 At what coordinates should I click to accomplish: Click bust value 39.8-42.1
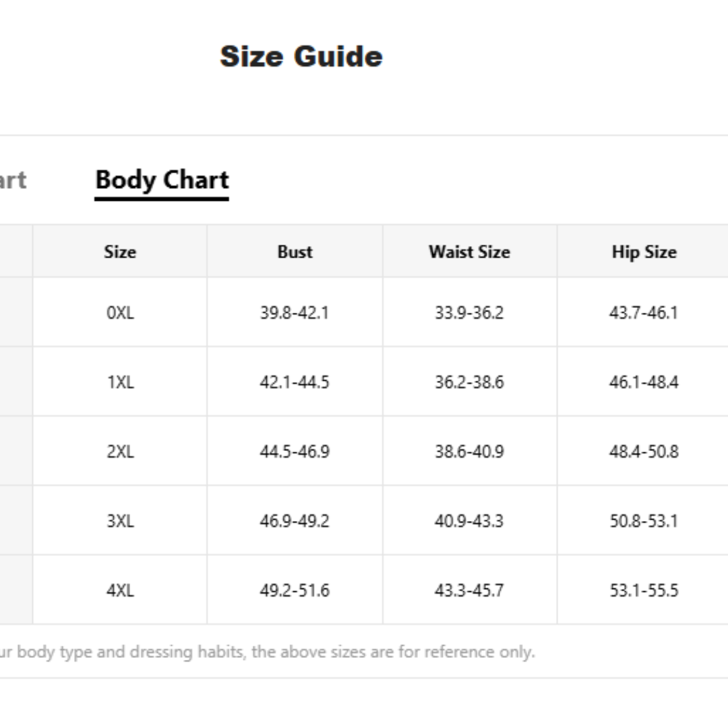pyautogui.click(x=295, y=313)
